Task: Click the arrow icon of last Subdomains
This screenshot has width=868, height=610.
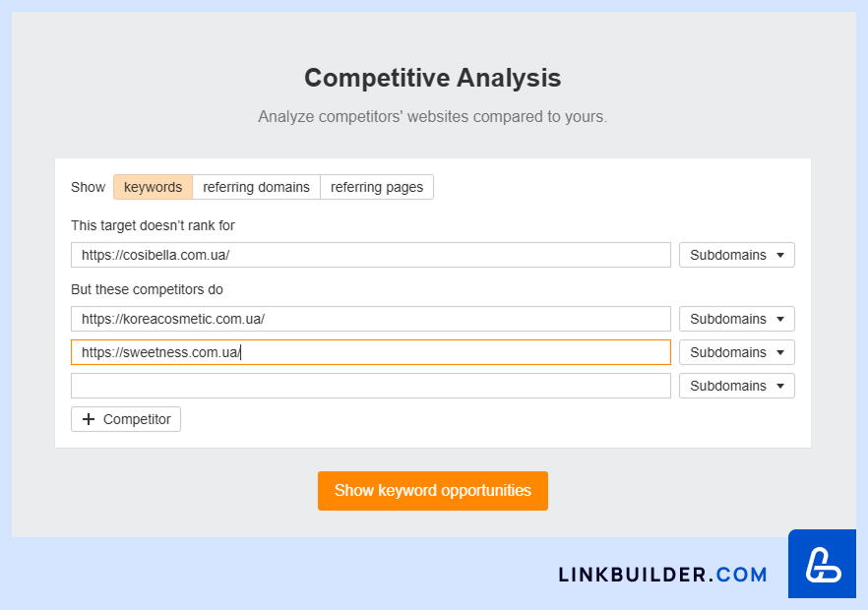Action: [x=780, y=386]
